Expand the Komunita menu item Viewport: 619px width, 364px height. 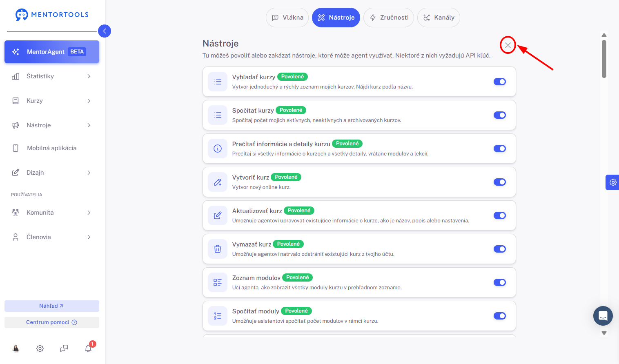52,213
